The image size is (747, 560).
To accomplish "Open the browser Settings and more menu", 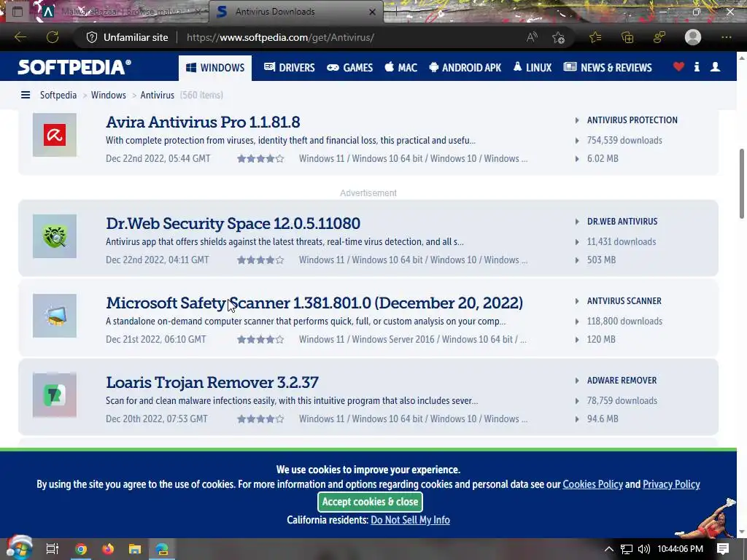I will [x=726, y=37].
